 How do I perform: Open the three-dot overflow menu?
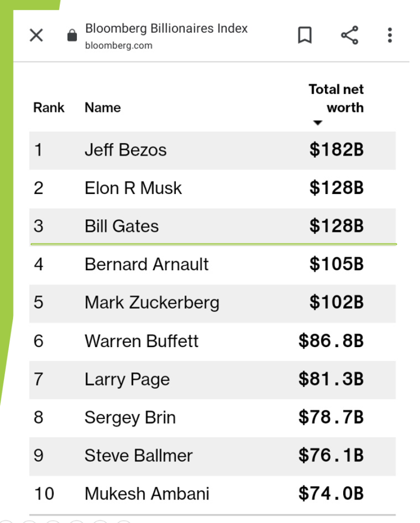[x=389, y=35]
